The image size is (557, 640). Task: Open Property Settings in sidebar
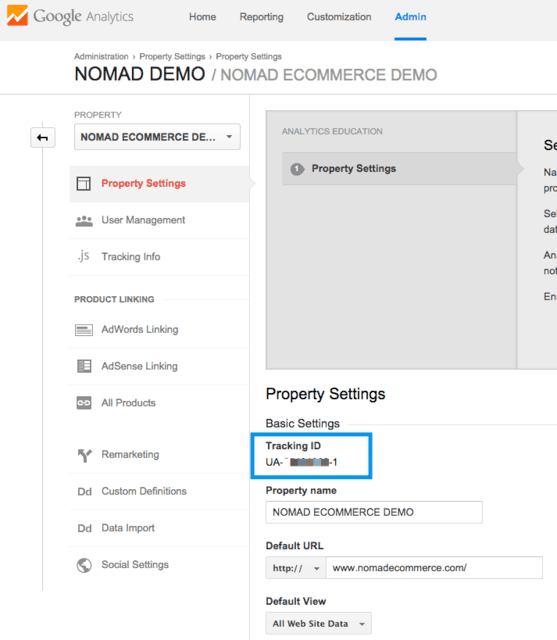click(x=160, y=184)
